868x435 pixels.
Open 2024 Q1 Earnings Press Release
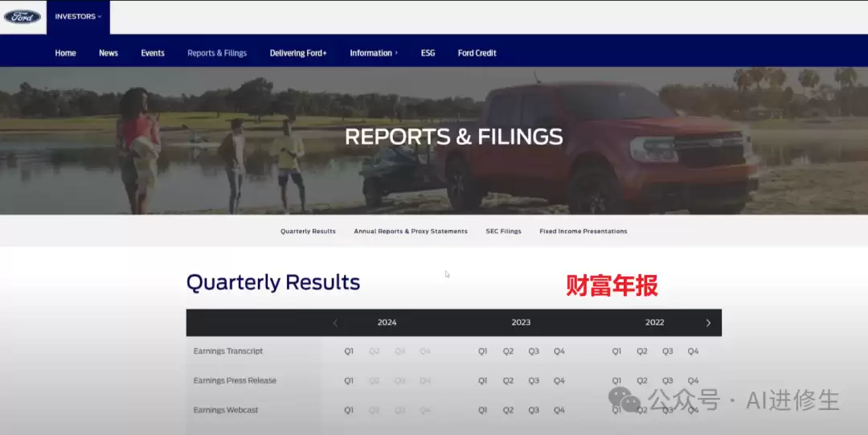coord(349,380)
